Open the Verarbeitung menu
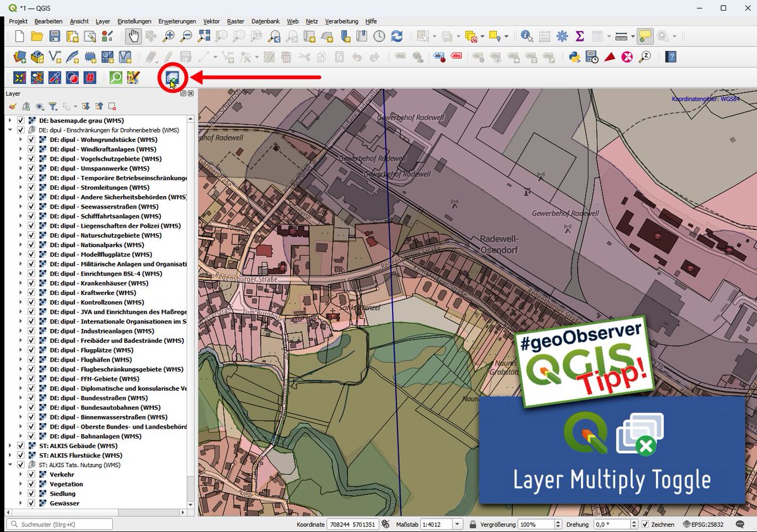Viewport: 757px width, 532px height. point(343,21)
